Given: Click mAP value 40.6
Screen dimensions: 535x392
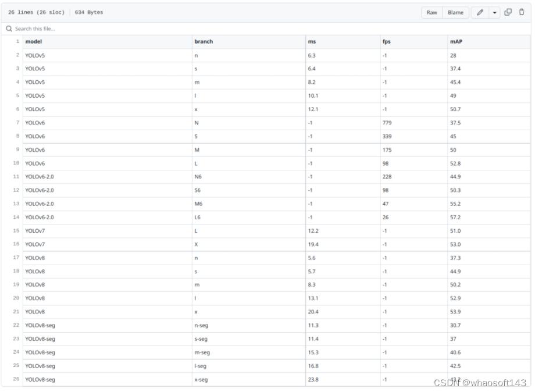Looking at the screenshot, I should tap(455, 352).
